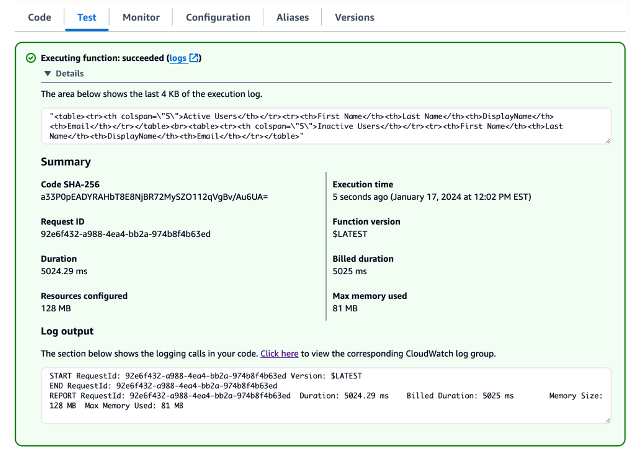Select the Test tab
630x451 pixels.
[87, 17]
